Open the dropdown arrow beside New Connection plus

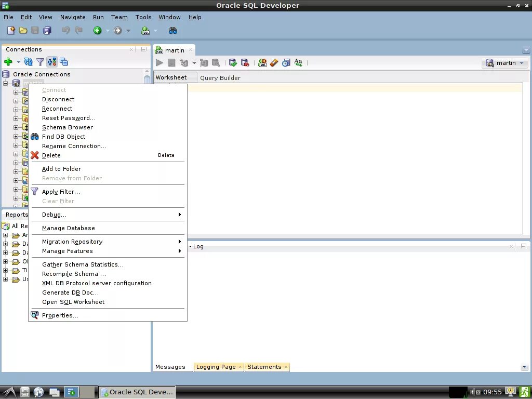click(x=18, y=62)
